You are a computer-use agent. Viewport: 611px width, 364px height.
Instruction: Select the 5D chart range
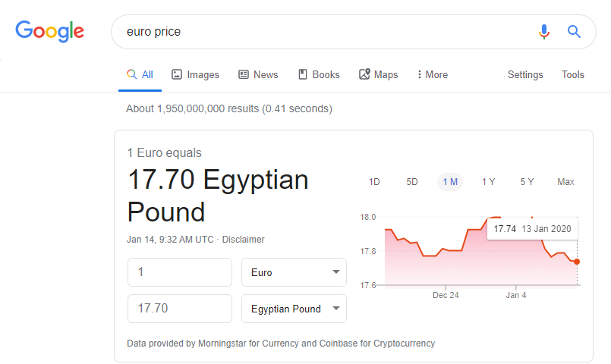[x=412, y=182]
